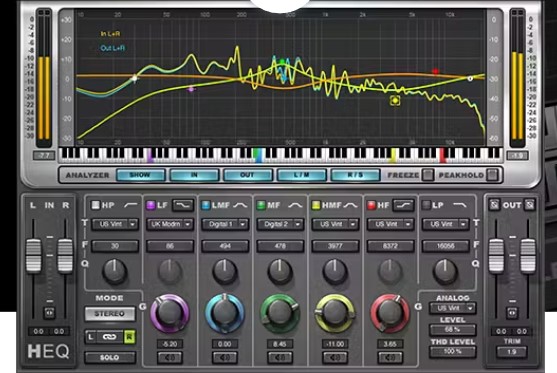
Task: Open the Analog type dropdown
Action: tap(453, 308)
